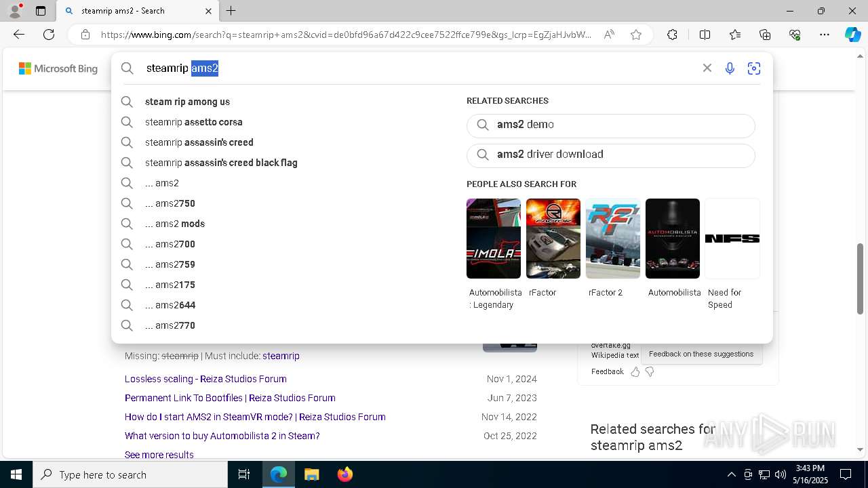Open the Automobilista thumbnail
The width and height of the screenshot is (868, 488).
click(x=673, y=239)
